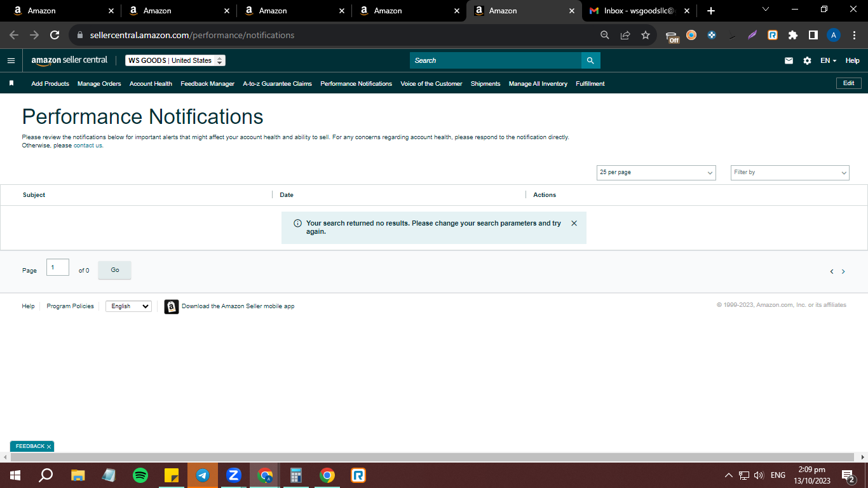Close the FEEDBACK tab widget

click(x=49, y=447)
